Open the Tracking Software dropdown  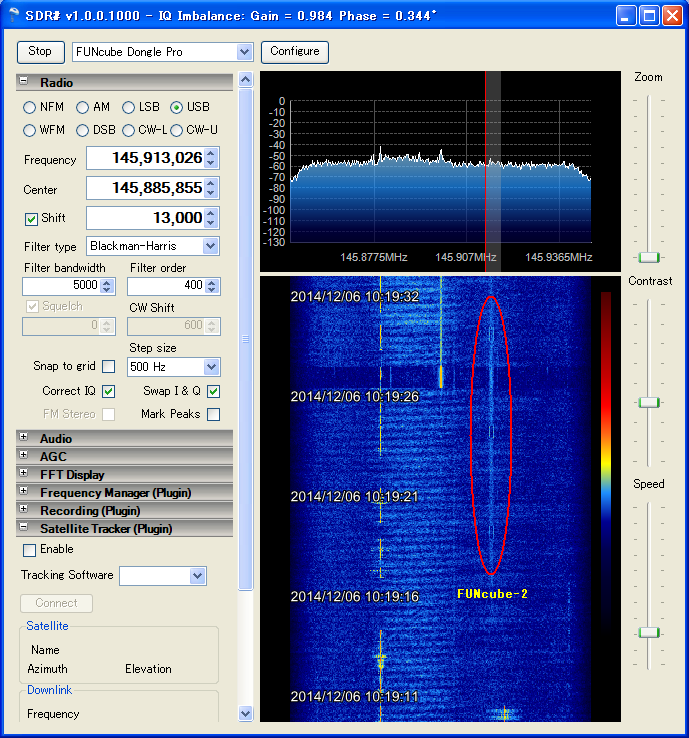coord(198,576)
